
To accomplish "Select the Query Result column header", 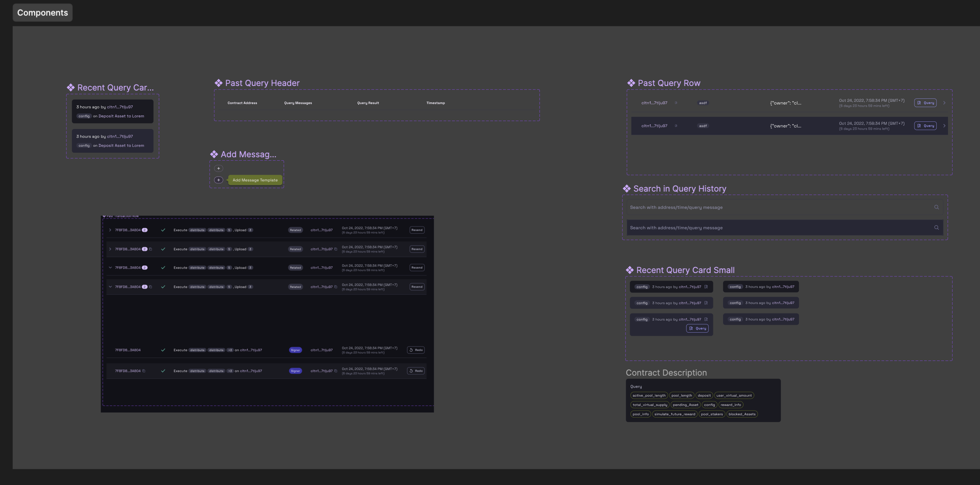I will tap(368, 103).
